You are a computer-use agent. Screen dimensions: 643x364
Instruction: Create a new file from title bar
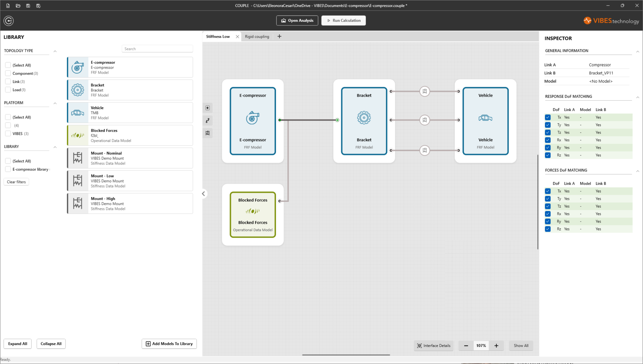[8, 6]
